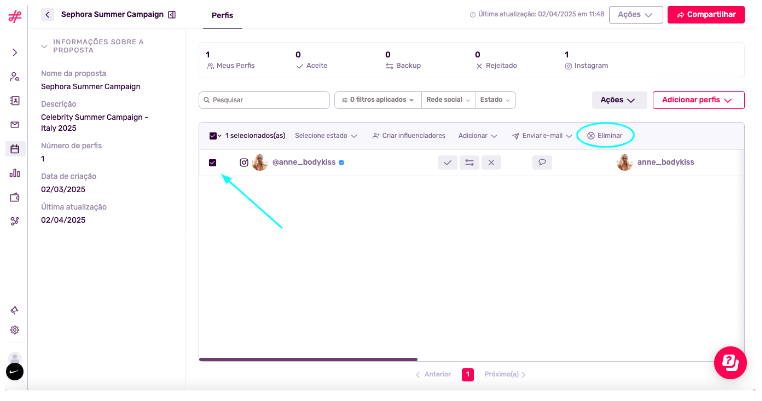This screenshot has width=762, height=401.
Task: Click the Última atualização timestamp at top
Action: tap(537, 15)
